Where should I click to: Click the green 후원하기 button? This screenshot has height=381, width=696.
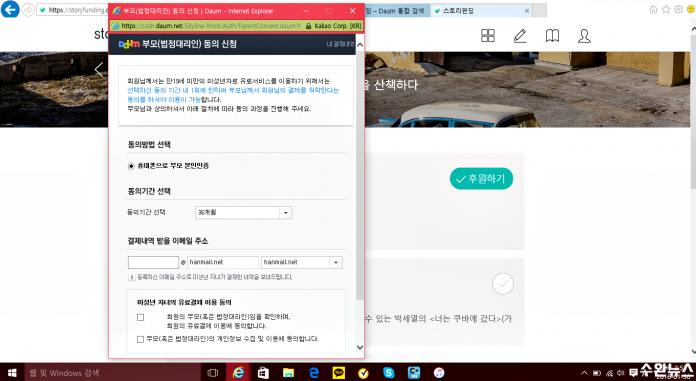[482, 179]
